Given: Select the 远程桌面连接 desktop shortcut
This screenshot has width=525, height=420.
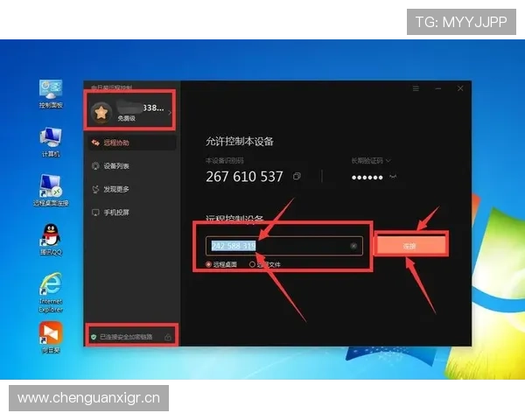Looking at the screenshot, I should (x=51, y=190).
